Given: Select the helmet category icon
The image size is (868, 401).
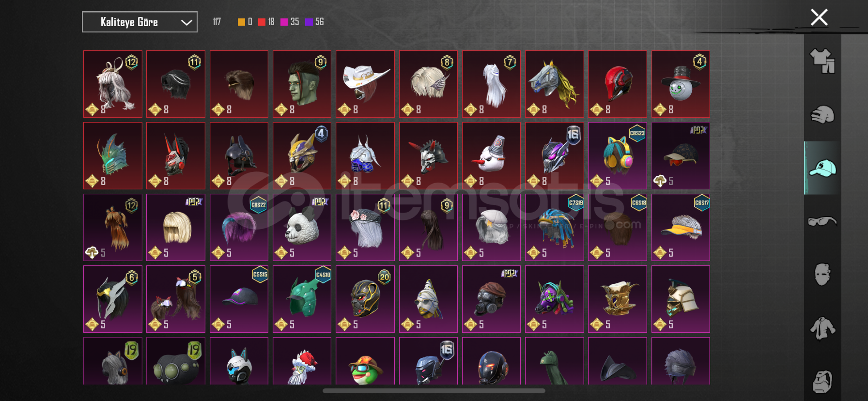Looking at the screenshot, I should [x=822, y=115].
